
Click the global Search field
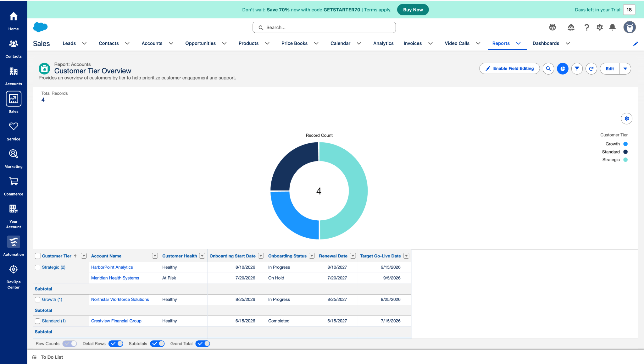click(x=324, y=27)
